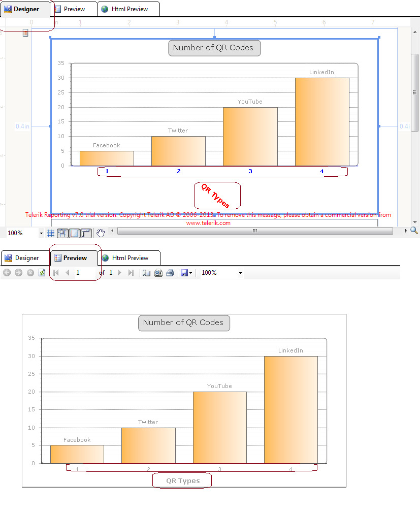Screen dimensions: 420x514
Task: Click the printer icon
Action: coord(170,273)
